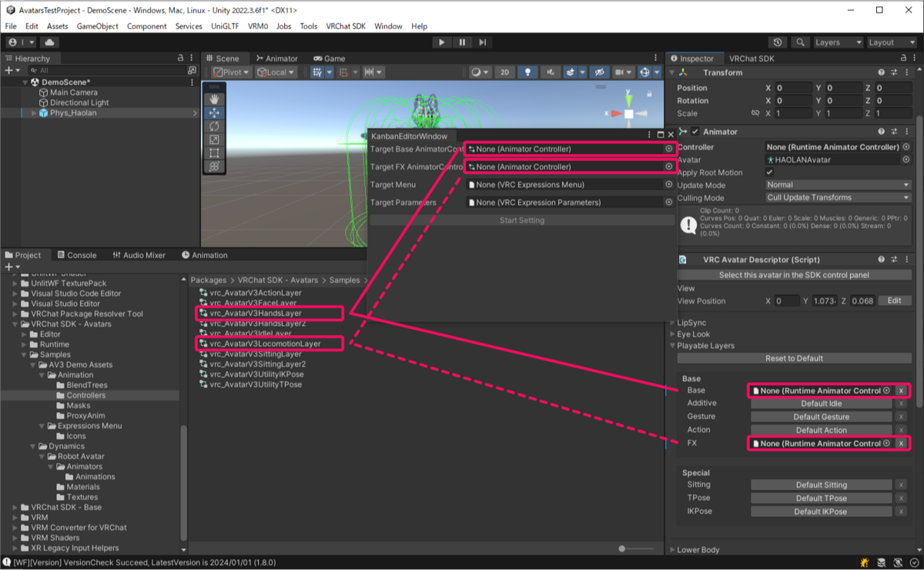Select the Rotate tool in scene overlay
This screenshot has width=924, height=570.
point(215,126)
